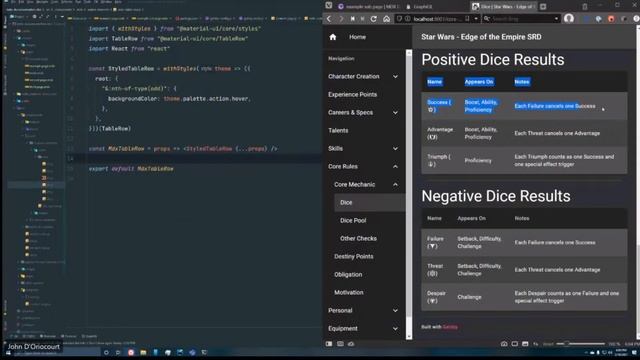Click the 'const StyledTableRow' code line
This screenshot has height=360, width=640.
click(169, 69)
